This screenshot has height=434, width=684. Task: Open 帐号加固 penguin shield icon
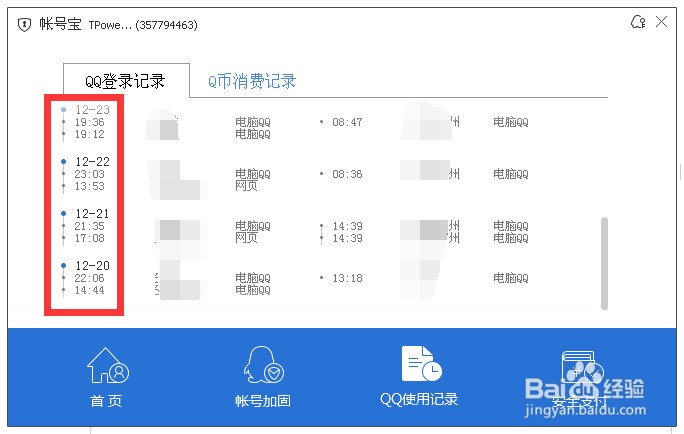click(263, 365)
